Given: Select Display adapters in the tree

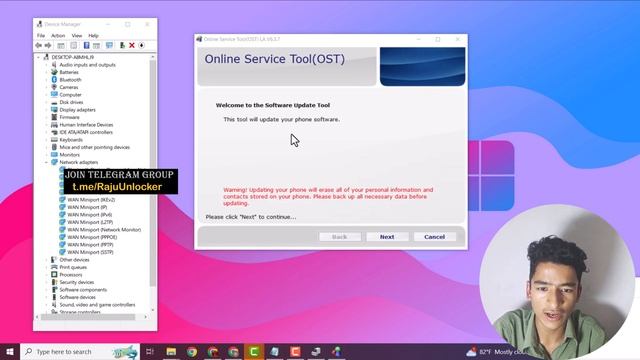Looking at the screenshot, I should point(77,110).
